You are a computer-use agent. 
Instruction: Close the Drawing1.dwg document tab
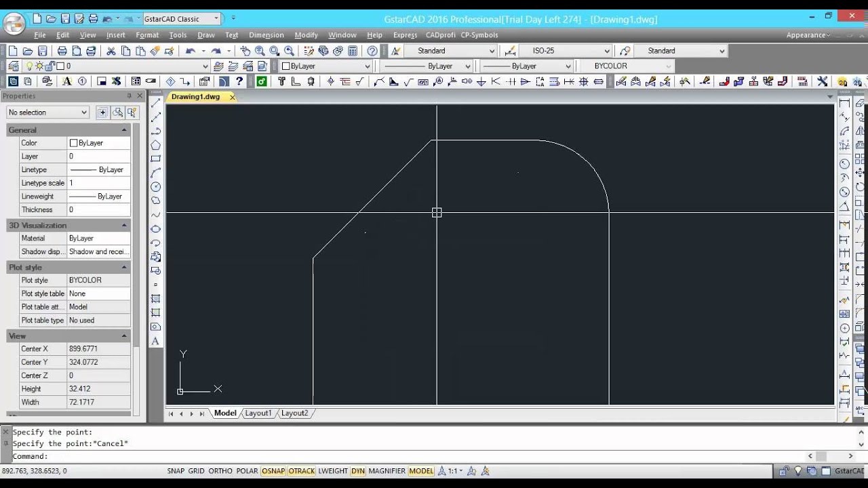pyautogui.click(x=233, y=97)
